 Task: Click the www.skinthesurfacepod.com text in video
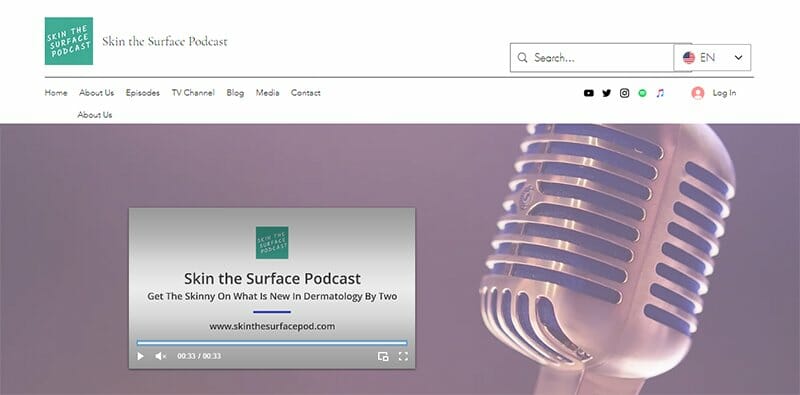[x=272, y=326]
